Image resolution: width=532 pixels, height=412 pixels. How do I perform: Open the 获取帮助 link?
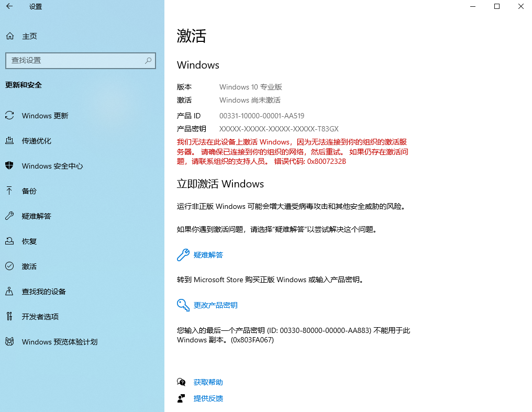208,382
